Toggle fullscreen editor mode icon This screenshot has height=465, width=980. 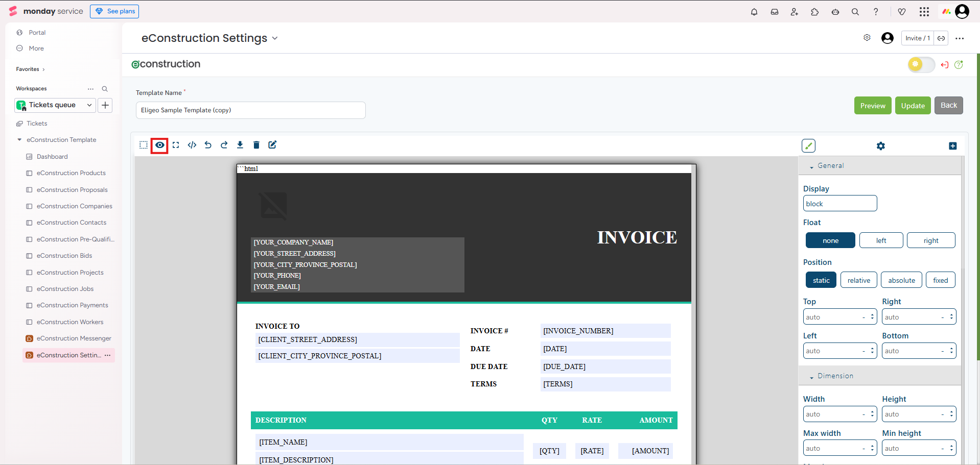tap(176, 145)
